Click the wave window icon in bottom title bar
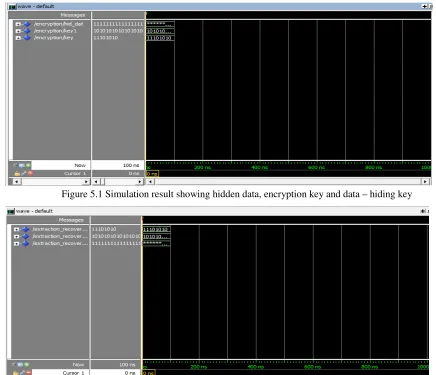The image size is (436, 375). tap(11, 211)
